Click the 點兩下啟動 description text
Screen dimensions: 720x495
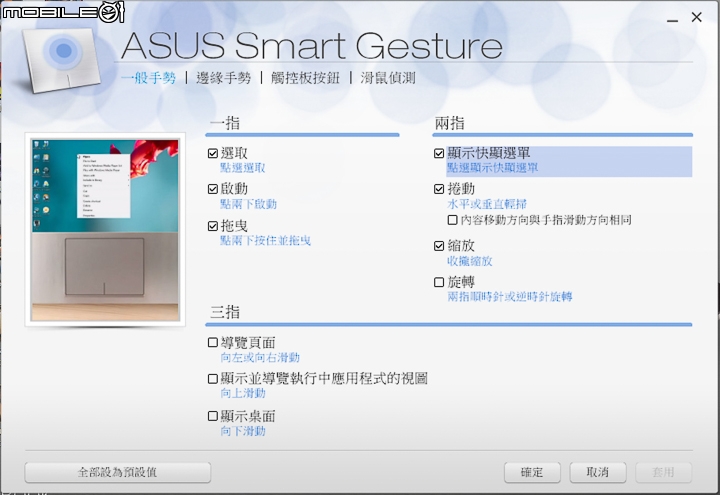click(x=248, y=204)
